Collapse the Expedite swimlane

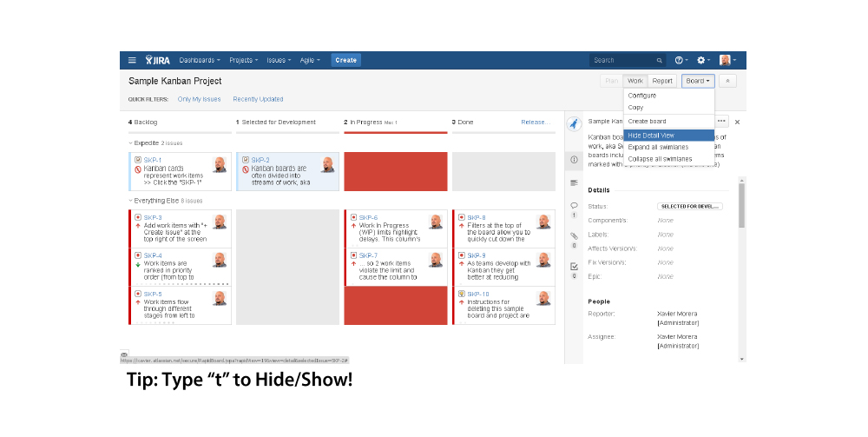tap(131, 142)
